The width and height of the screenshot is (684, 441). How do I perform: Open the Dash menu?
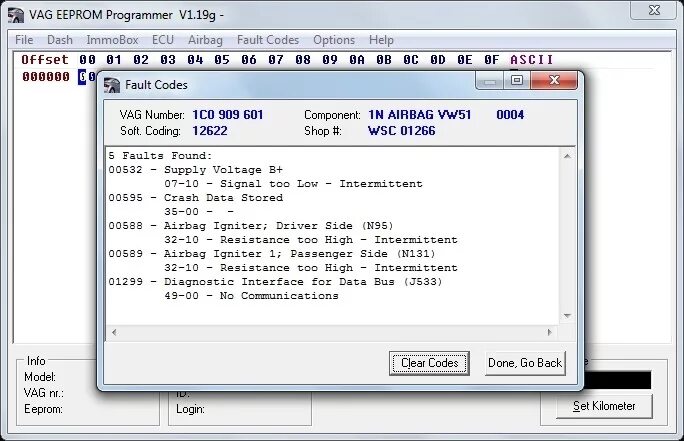point(60,40)
